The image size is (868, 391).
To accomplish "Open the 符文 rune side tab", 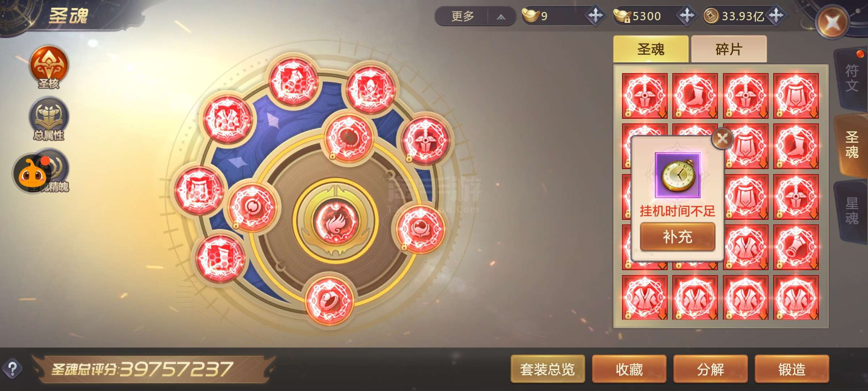I will (851, 79).
